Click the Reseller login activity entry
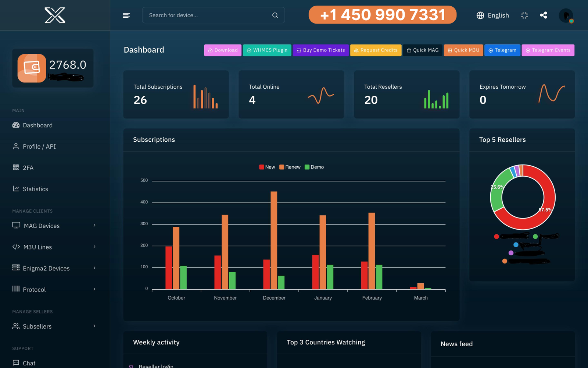Screen dimensions: 588x368 tap(156, 366)
